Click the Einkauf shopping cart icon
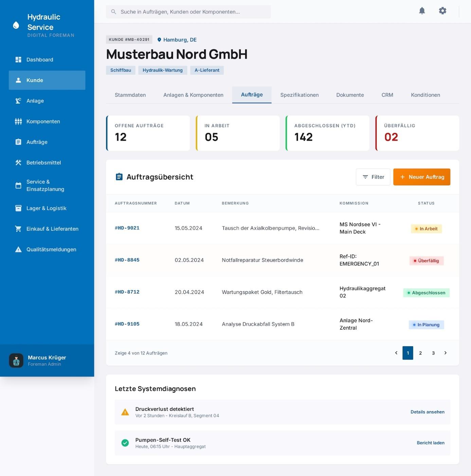Viewport: 471px width, 476px height. click(x=18, y=229)
